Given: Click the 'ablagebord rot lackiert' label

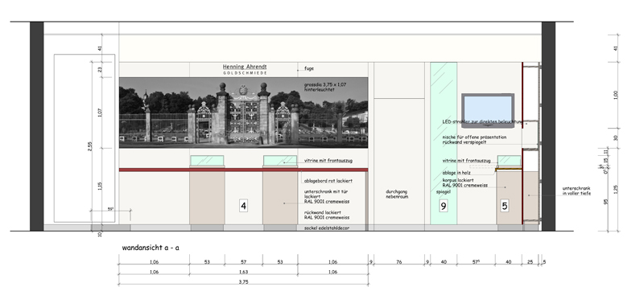Looking at the screenshot, I should coord(328,181).
